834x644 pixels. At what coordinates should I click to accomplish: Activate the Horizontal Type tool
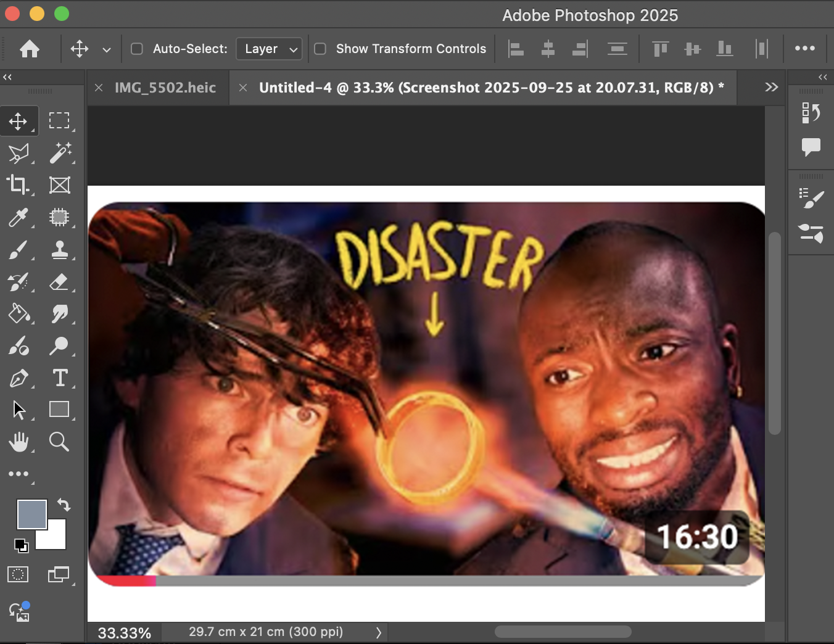click(x=59, y=378)
